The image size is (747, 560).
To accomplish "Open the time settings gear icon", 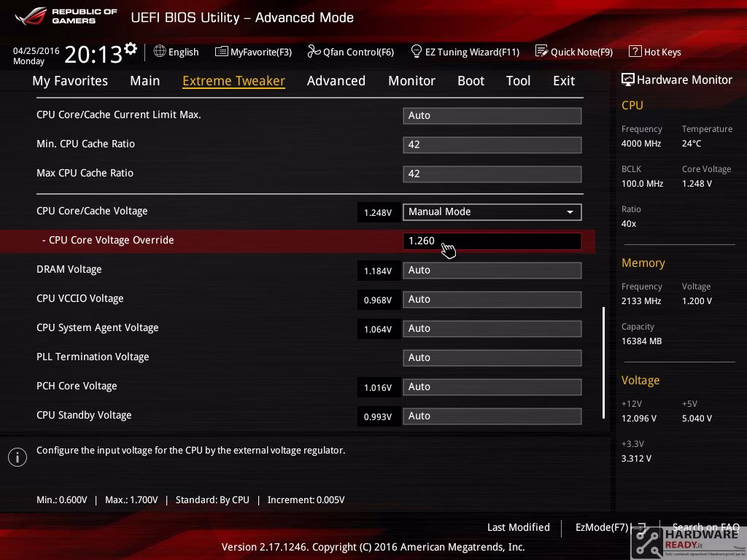I will [x=131, y=49].
